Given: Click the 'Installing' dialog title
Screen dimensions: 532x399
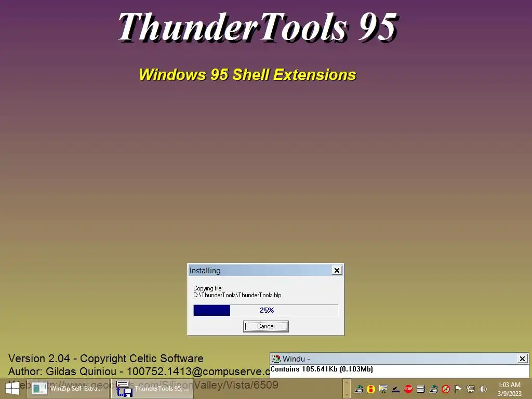Looking at the screenshot, I should coord(205,270).
